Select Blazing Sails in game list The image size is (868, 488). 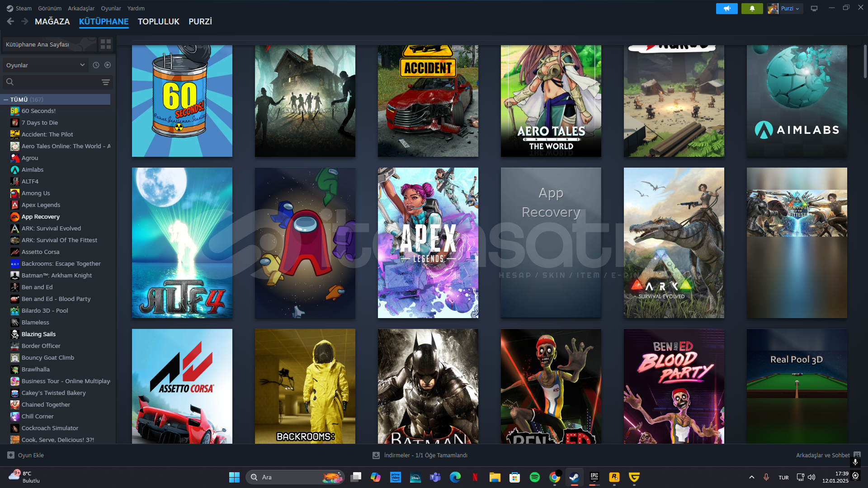click(38, 334)
